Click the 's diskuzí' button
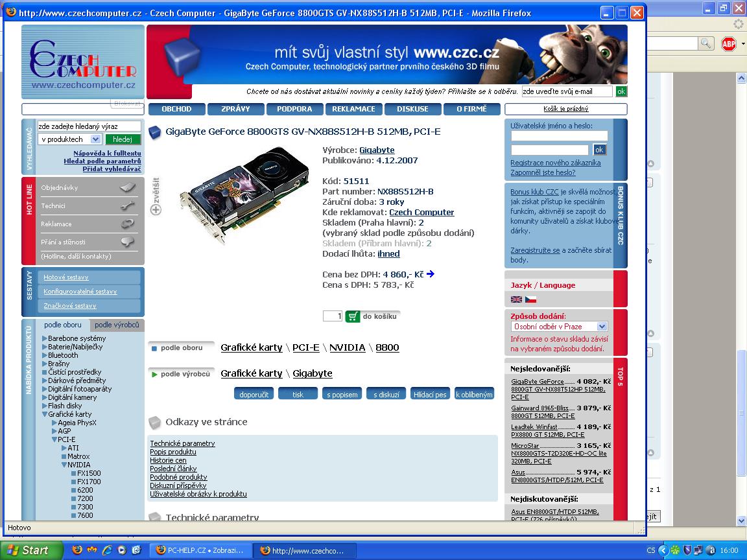747x560 pixels. tap(386, 394)
